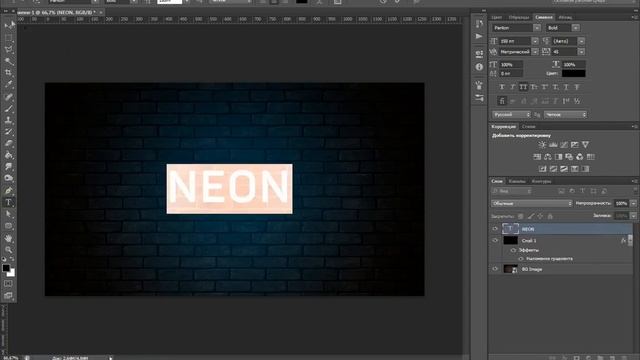Switch to the Контуры tab
The height and width of the screenshot is (360, 640).
542,181
